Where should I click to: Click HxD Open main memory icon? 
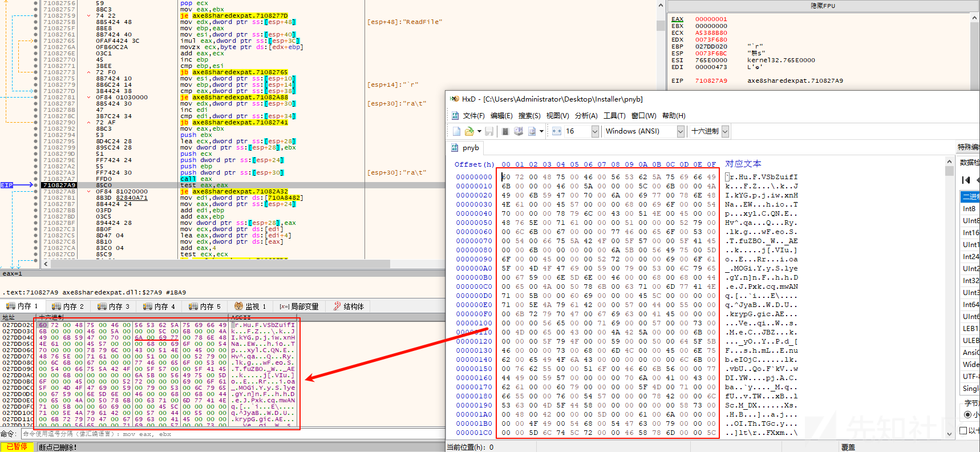(505, 131)
